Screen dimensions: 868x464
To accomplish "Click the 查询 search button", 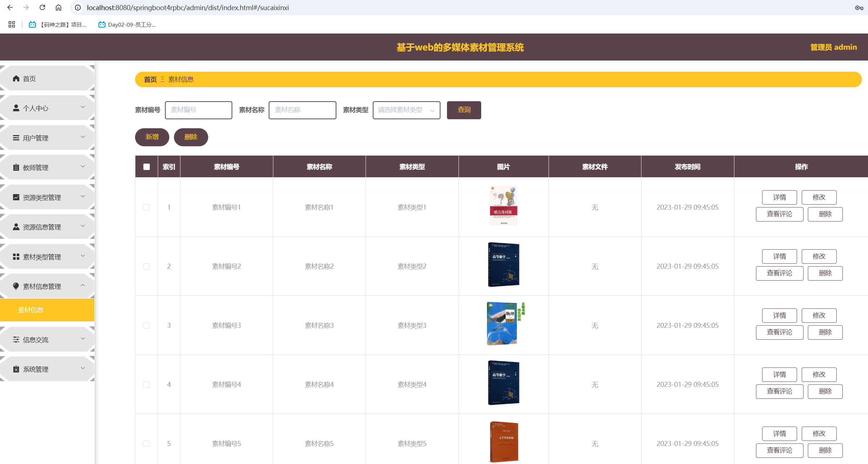I will pos(464,110).
